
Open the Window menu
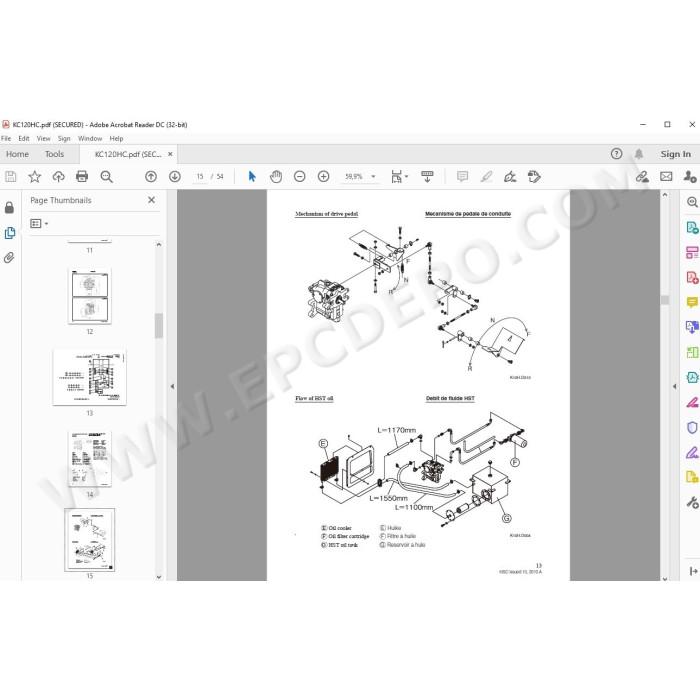click(x=90, y=138)
